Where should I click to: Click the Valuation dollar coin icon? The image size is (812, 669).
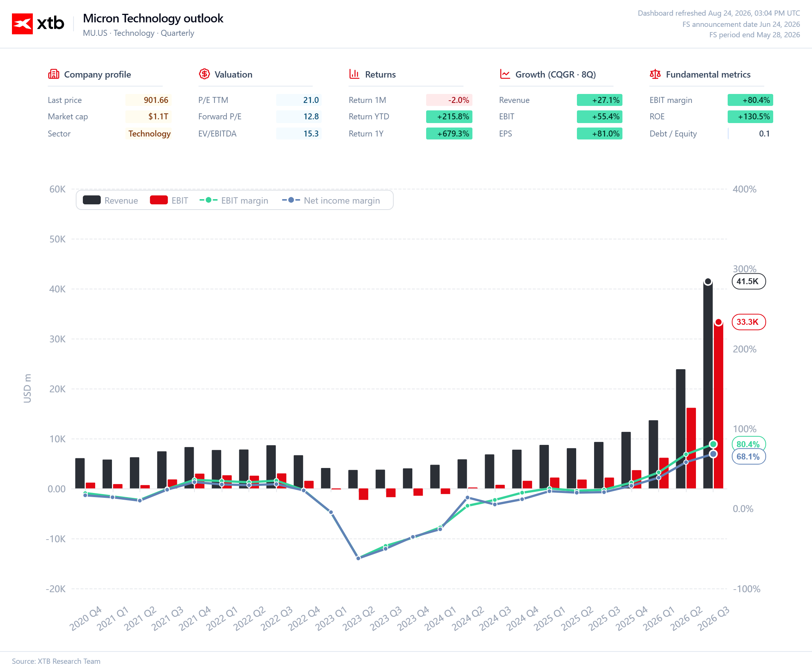[x=204, y=74]
